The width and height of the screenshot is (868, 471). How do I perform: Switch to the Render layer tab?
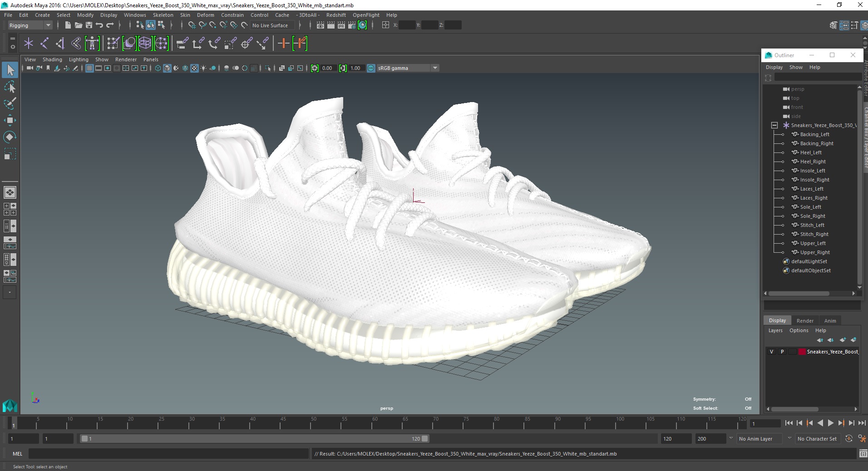click(805, 320)
